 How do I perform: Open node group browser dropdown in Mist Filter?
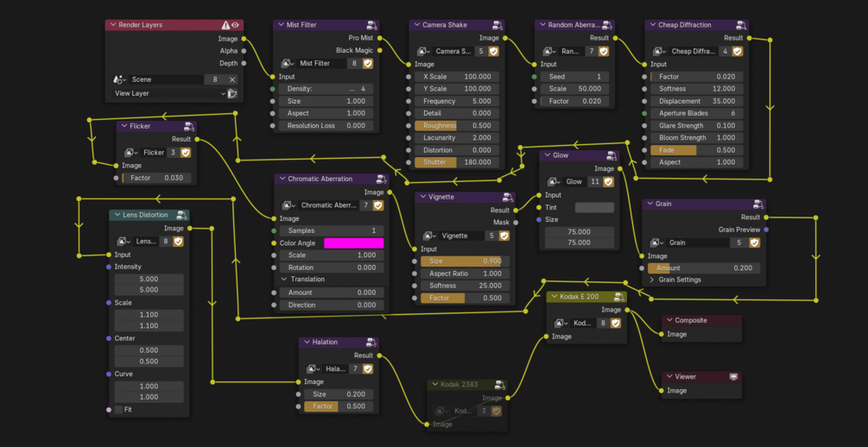click(x=288, y=64)
